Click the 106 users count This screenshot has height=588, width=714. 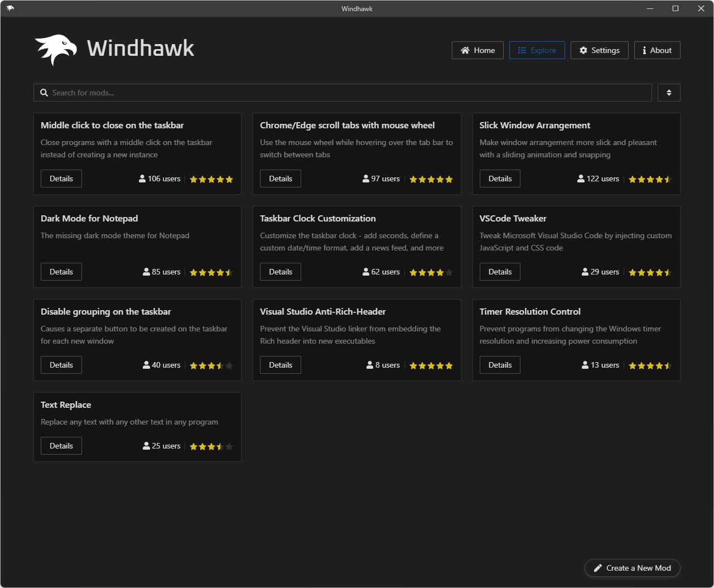click(160, 179)
